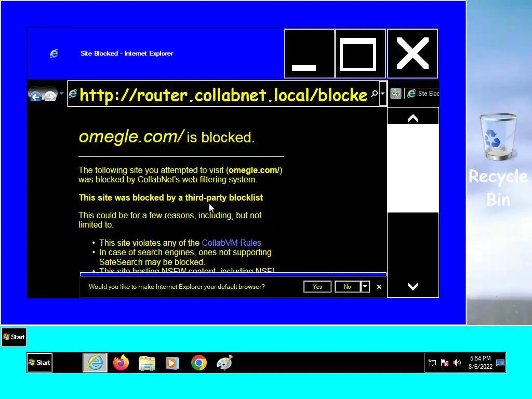Go forward with the IE forward arrow

[x=50, y=96]
